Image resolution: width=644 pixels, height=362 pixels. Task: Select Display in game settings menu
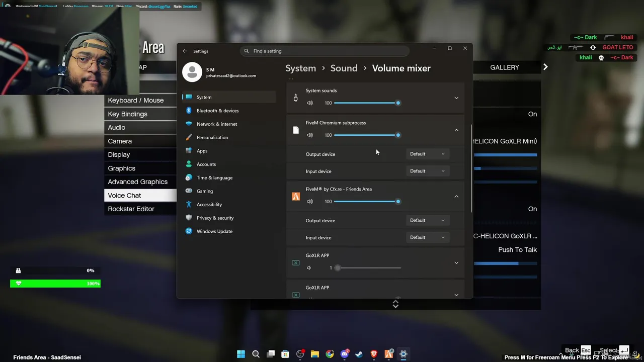[140, 155]
